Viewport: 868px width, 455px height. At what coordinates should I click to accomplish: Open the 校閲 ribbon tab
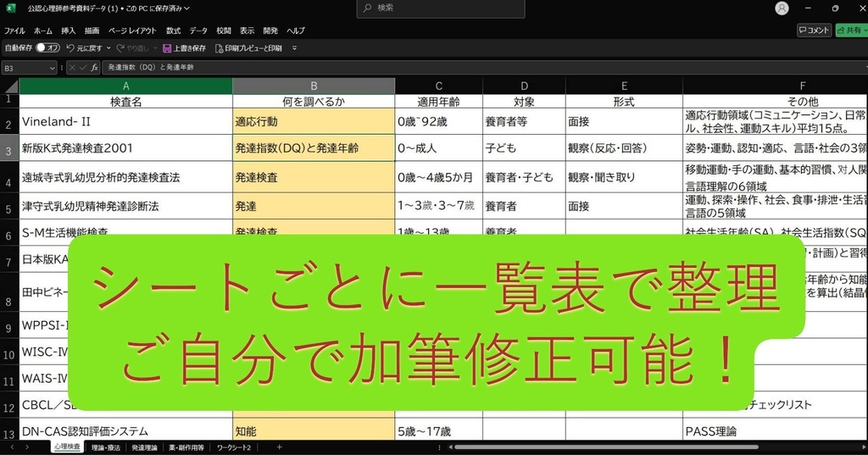[x=224, y=31]
